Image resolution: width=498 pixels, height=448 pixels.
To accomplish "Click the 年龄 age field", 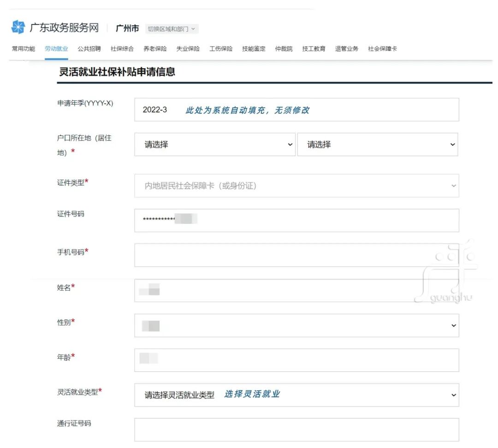I will coord(296,360).
